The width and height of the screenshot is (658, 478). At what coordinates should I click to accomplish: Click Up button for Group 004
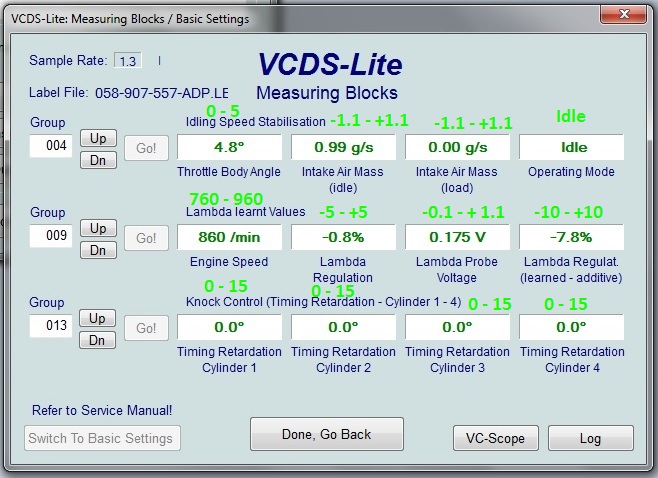(x=98, y=138)
